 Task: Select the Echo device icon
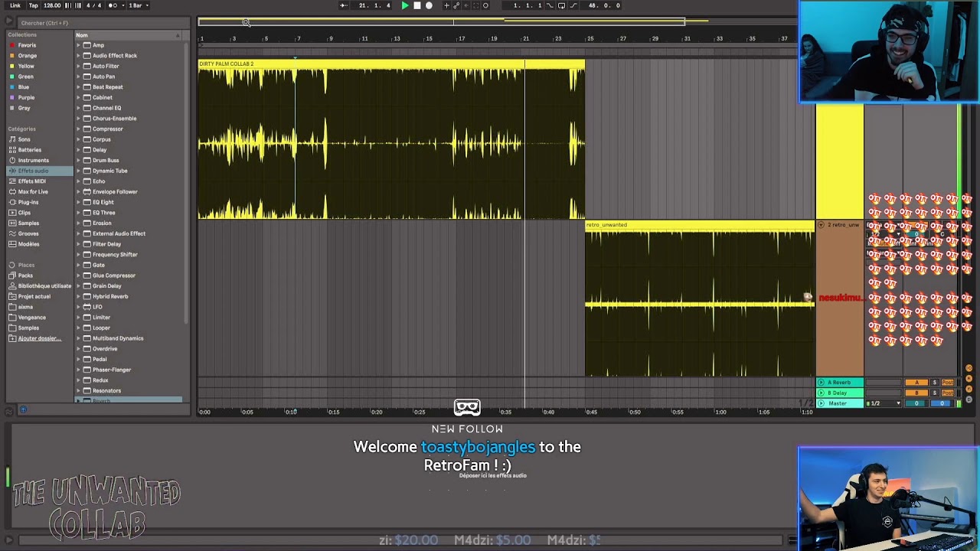tap(87, 181)
